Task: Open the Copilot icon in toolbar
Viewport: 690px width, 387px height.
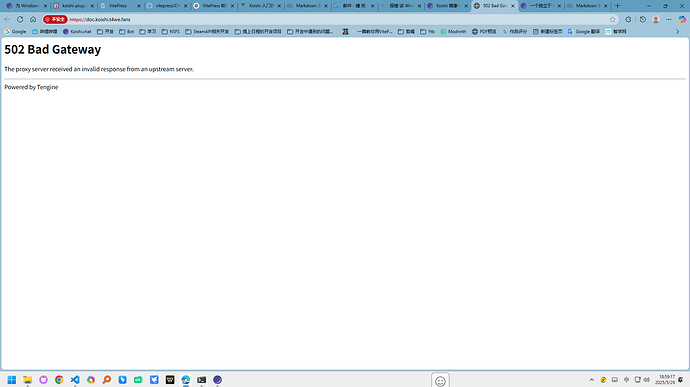Action: coord(682,19)
